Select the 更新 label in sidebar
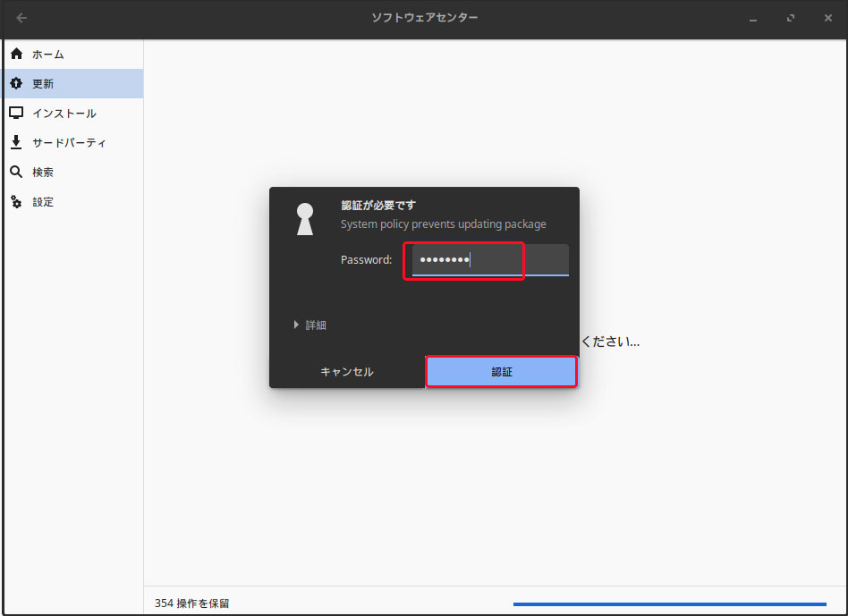Viewport: 848px width, 616px height. pos(43,84)
